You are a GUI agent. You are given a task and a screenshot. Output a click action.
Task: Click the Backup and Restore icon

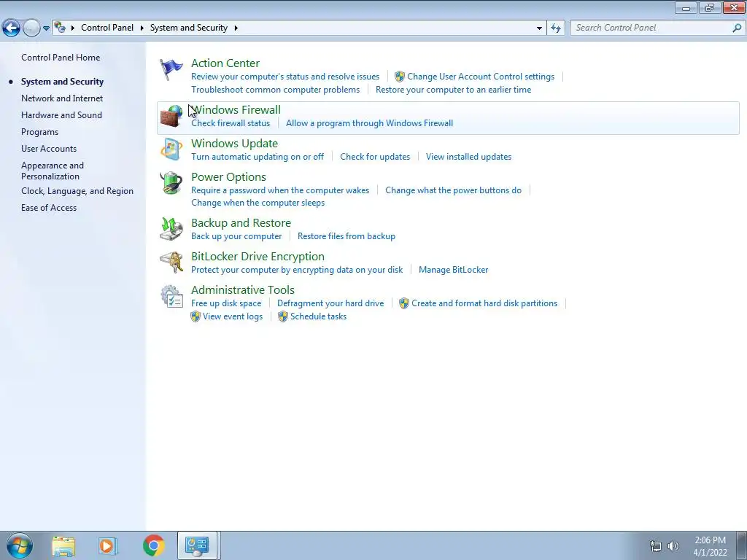[171, 229]
